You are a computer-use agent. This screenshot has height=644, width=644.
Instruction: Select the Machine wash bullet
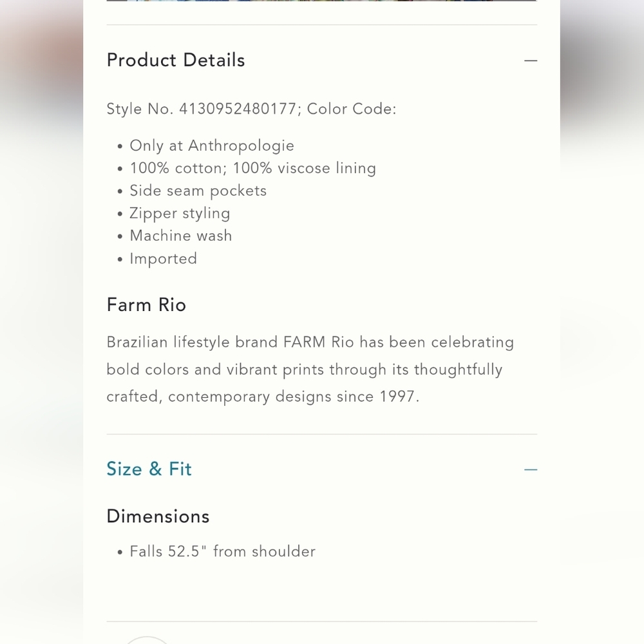pos(181,236)
